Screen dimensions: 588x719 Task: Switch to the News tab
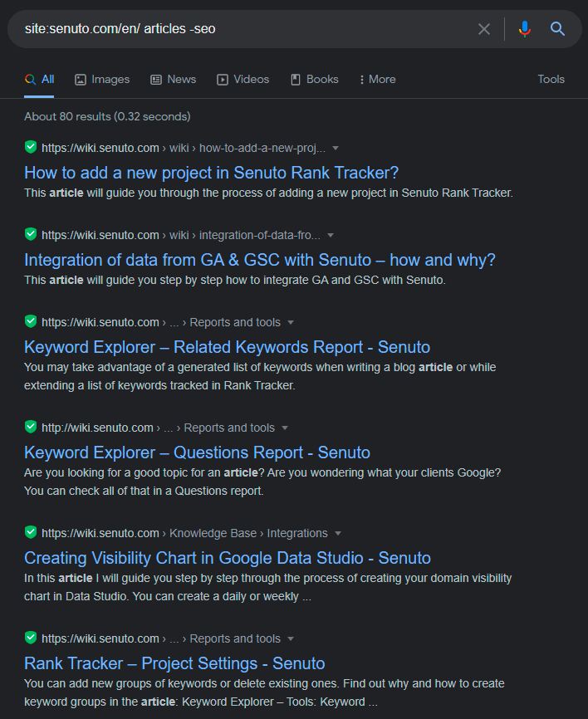(174, 80)
